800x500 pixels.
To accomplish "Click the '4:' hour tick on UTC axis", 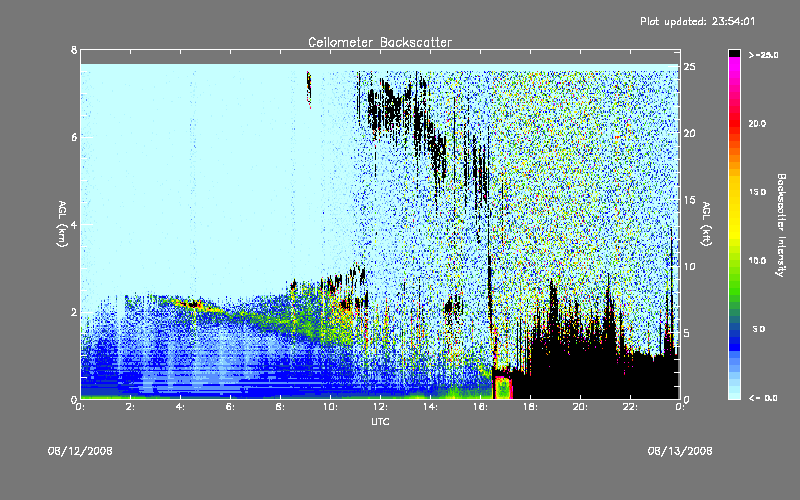I will point(180,407).
